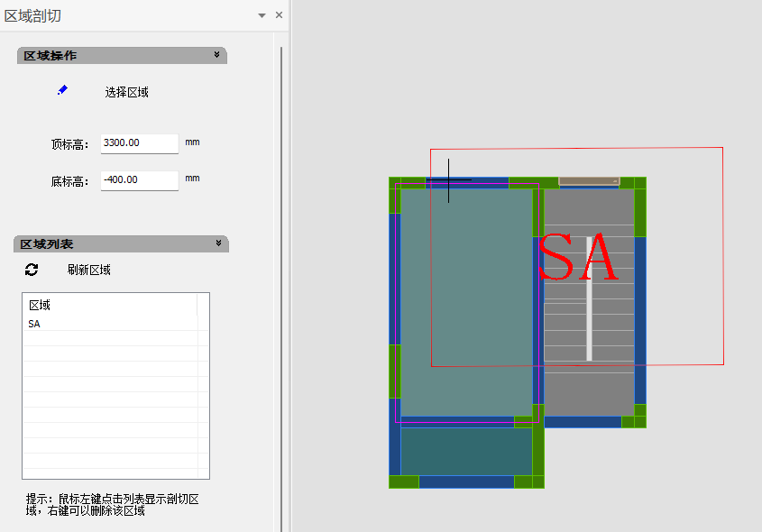Select the staircase's white center railing
The image size is (762, 532).
click(x=590, y=298)
